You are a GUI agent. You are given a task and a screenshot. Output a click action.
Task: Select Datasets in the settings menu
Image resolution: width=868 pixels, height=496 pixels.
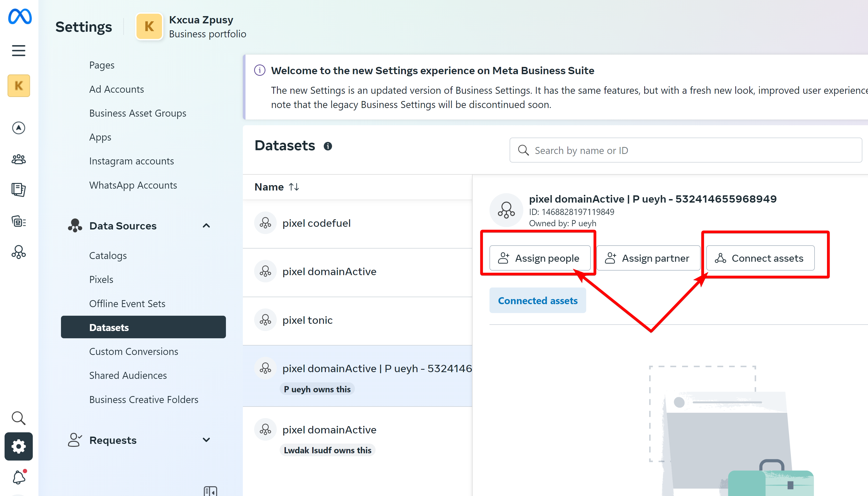(143, 327)
